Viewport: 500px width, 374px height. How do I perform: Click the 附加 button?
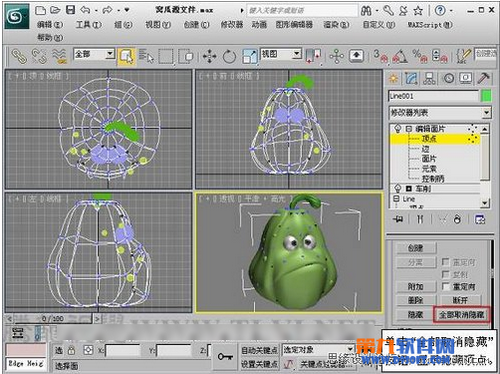416,287
